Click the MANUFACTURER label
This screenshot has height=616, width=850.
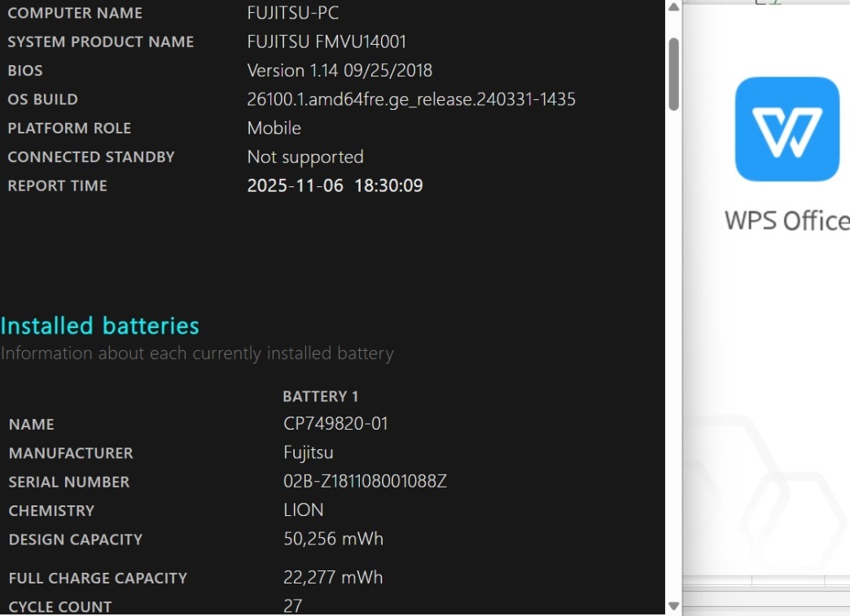coord(71,453)
